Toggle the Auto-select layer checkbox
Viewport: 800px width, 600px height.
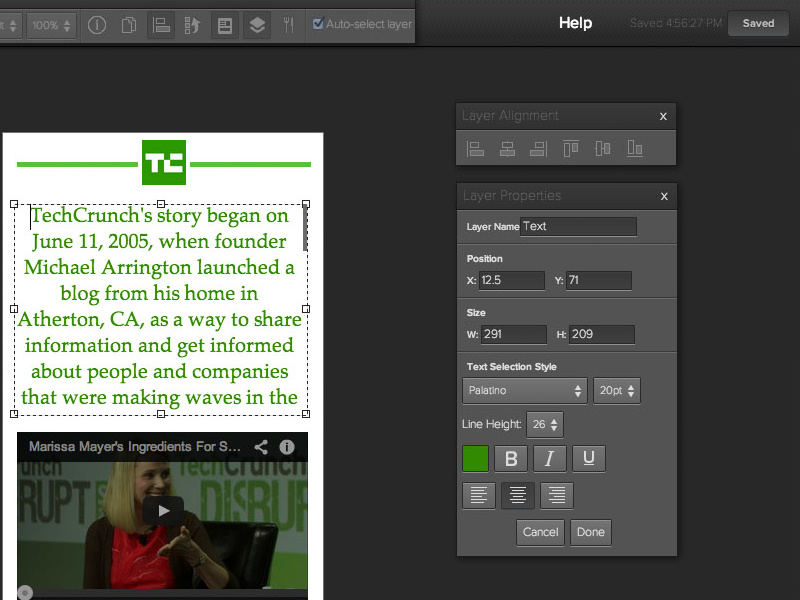coord(318,24)
